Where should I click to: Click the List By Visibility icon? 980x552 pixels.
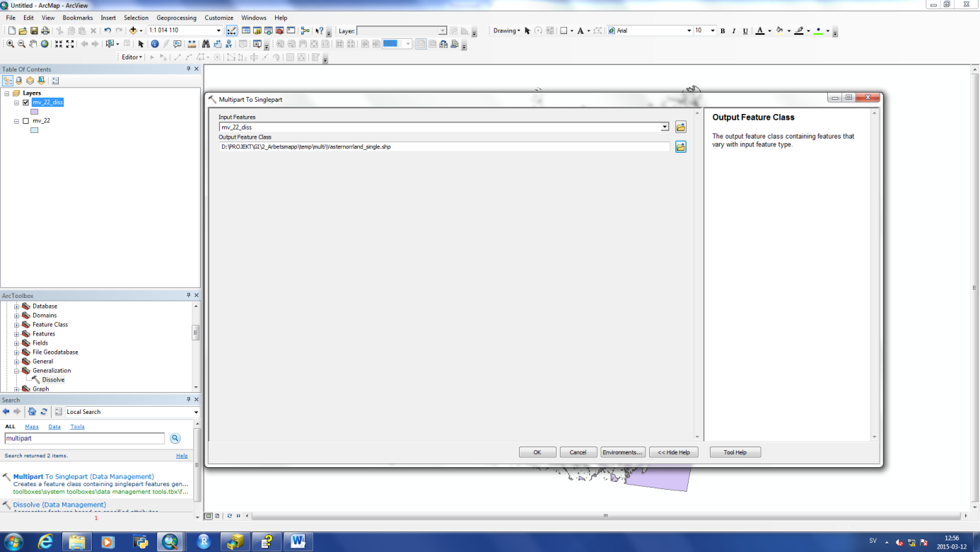coord(30,81)
